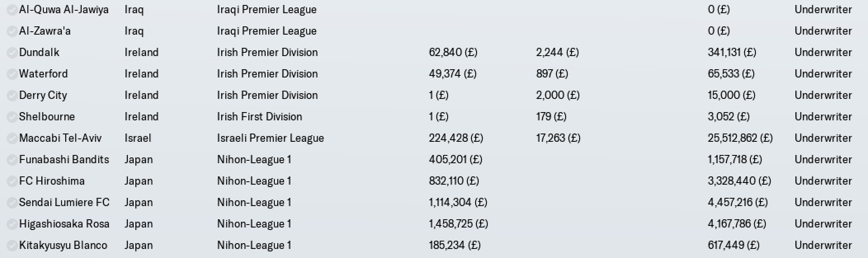Select the 25,512,862 (£) value cell
This screenshot has width=868, height=258.
[x=740, y=138]
